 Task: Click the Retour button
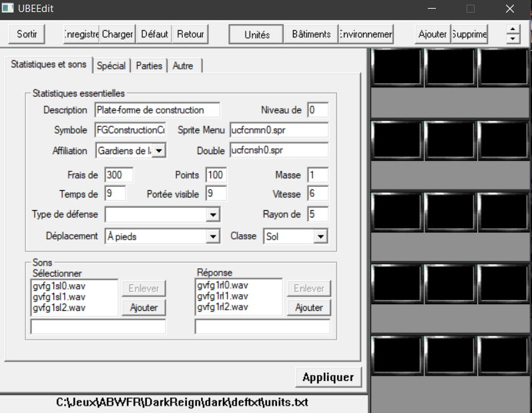190,34
